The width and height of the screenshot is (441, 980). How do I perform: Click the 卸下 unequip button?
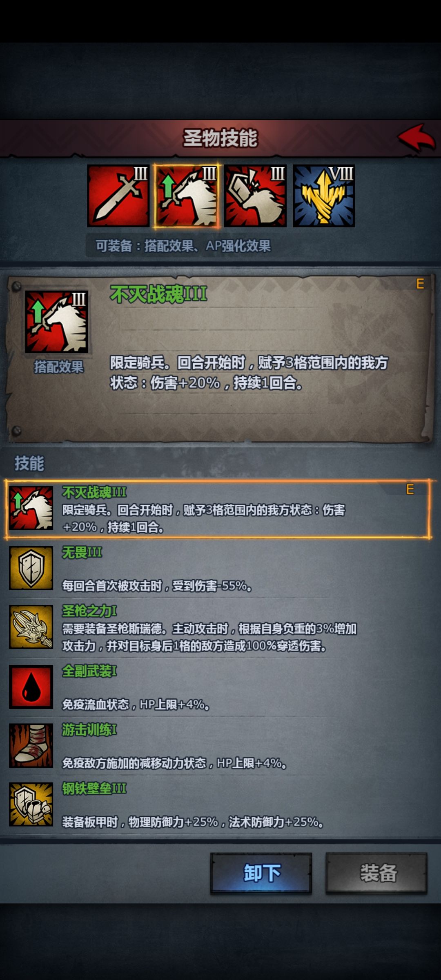coord(261,873)
